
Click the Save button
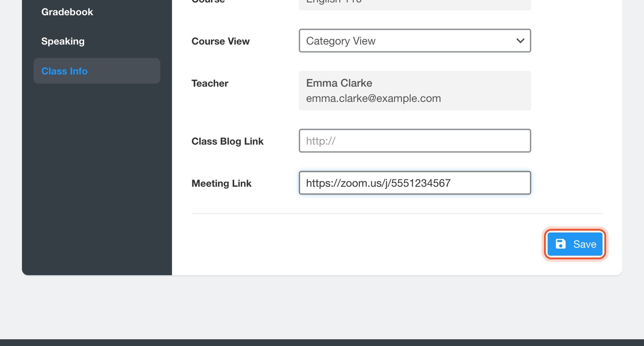[575, 244]
